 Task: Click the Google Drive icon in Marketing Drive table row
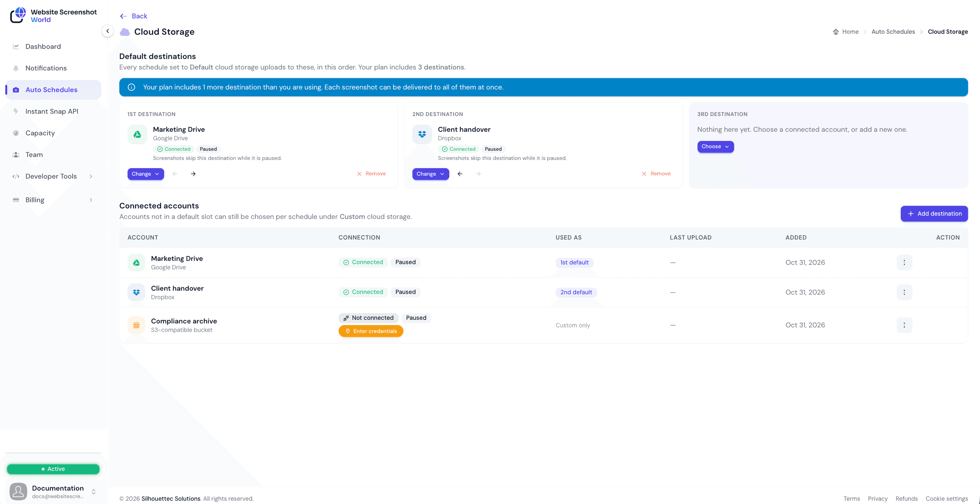click(136, 263)
